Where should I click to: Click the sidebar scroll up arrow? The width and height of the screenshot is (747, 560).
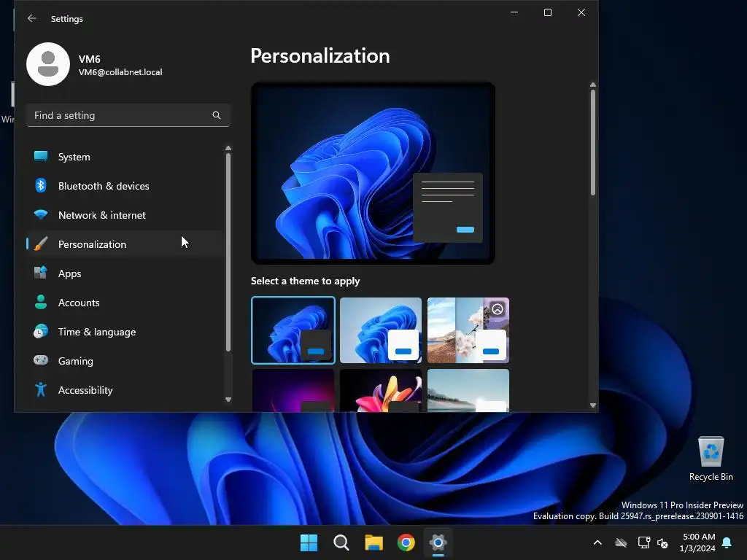[x=228, y=148]
